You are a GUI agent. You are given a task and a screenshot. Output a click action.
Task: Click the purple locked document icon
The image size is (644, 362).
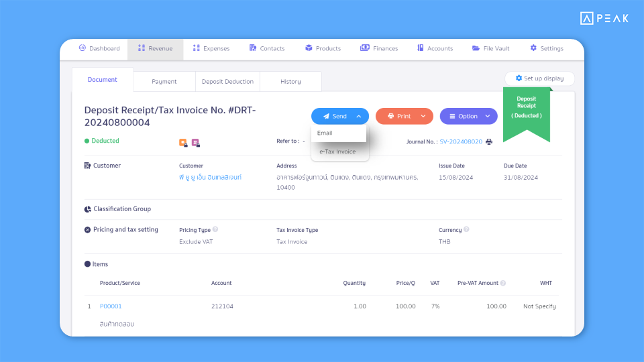[195, 142]
